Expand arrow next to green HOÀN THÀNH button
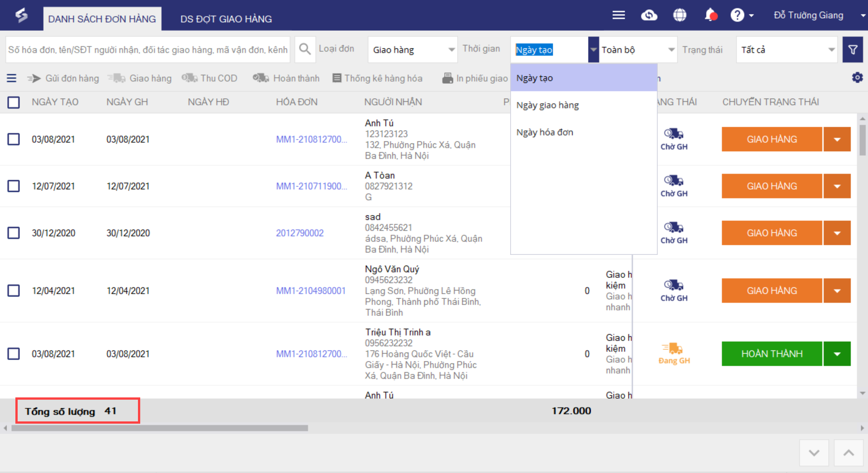The image size is (868, 473). (x=837, y=354)
